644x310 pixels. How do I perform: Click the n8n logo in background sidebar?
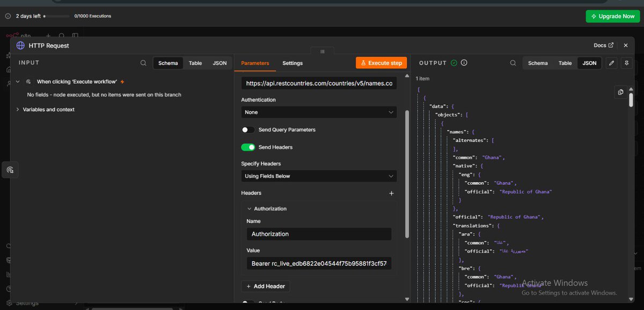pos(13,35)
